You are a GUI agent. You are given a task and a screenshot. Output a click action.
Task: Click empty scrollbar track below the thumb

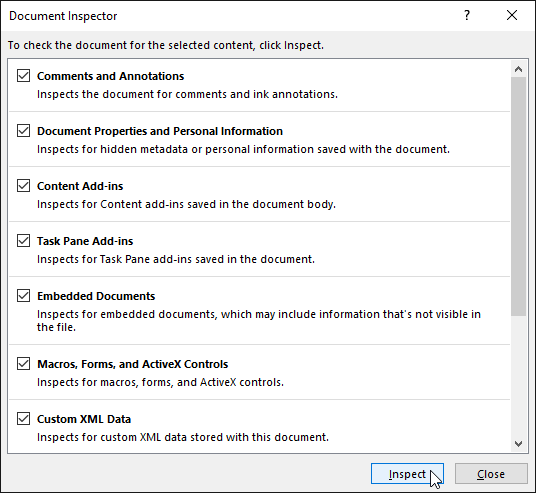pos(519,375)
